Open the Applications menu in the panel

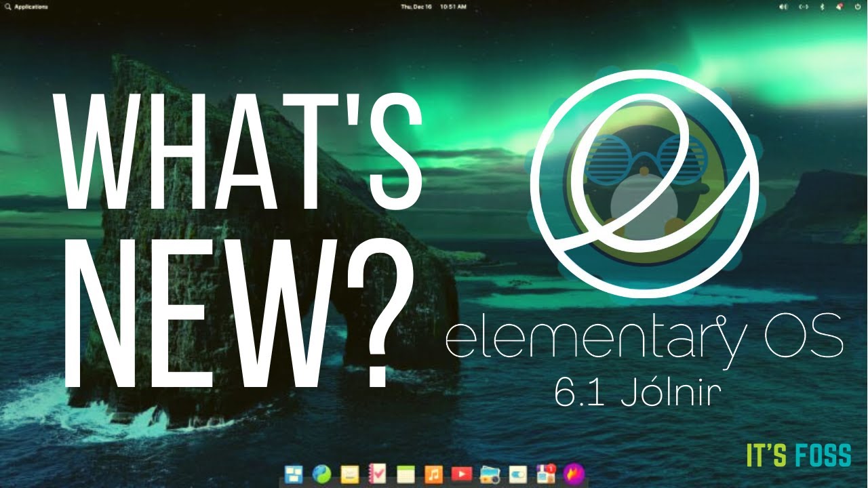point(26,6)
